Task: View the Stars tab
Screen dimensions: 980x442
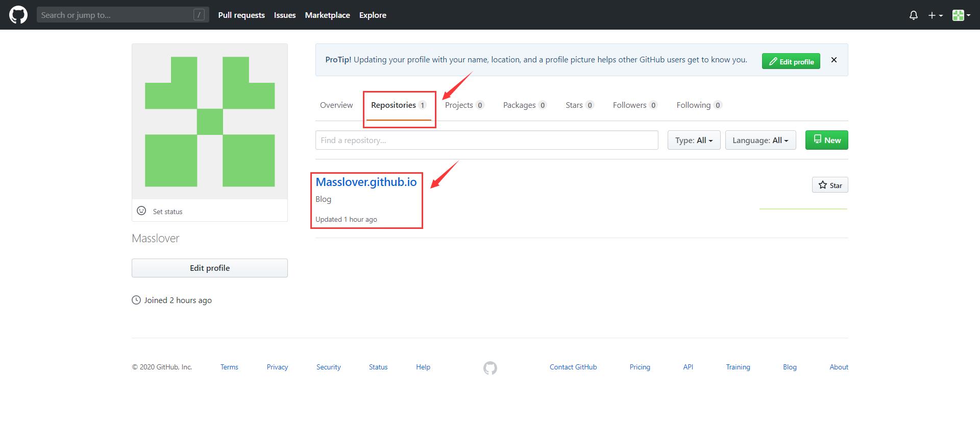Action: tap(579, 105)
